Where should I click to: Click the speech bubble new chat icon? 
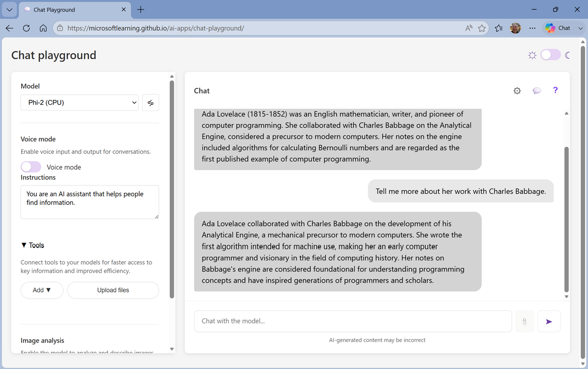(x=537, y=91)
